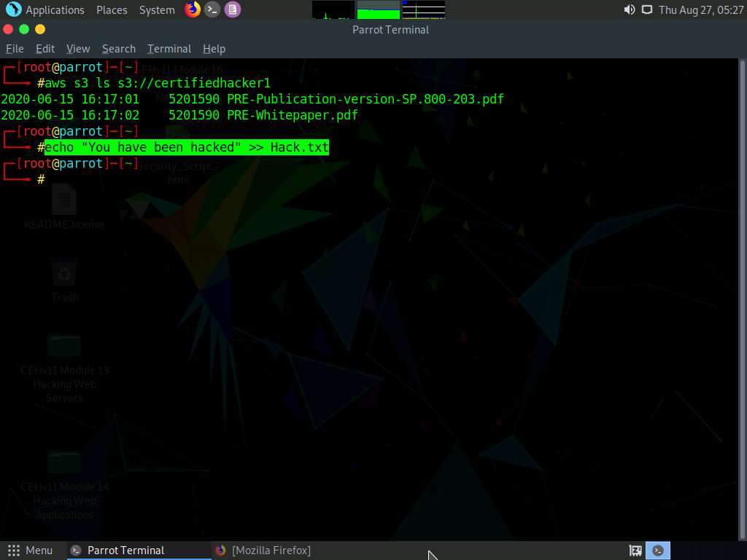Click the display icon in the system tray
Screen dimensions: 747x560
coord(647,9)
